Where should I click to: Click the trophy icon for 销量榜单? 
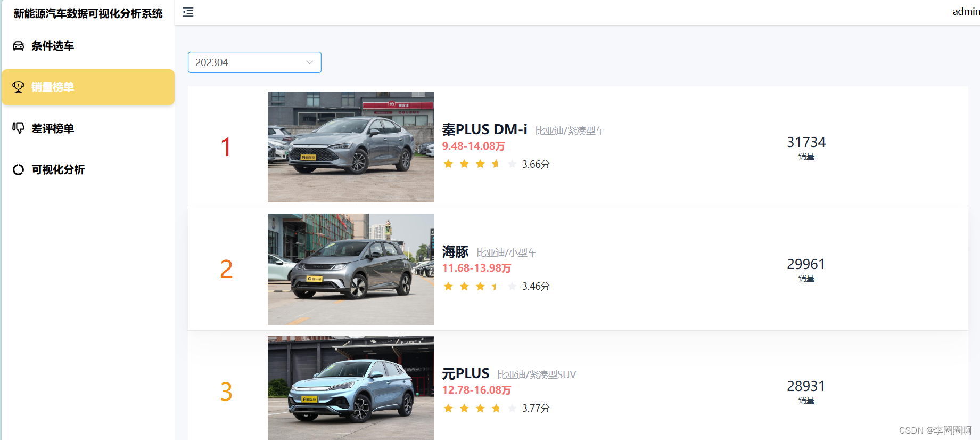[18, 87]
